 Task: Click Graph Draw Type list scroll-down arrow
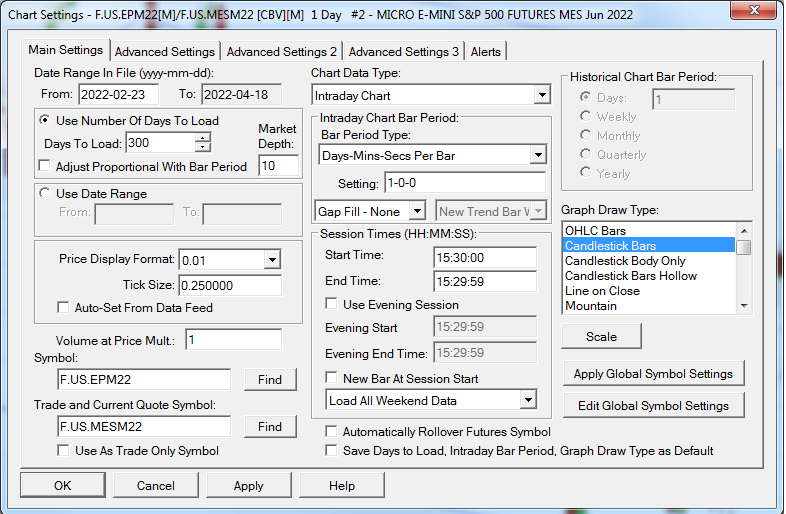(744, 306)
